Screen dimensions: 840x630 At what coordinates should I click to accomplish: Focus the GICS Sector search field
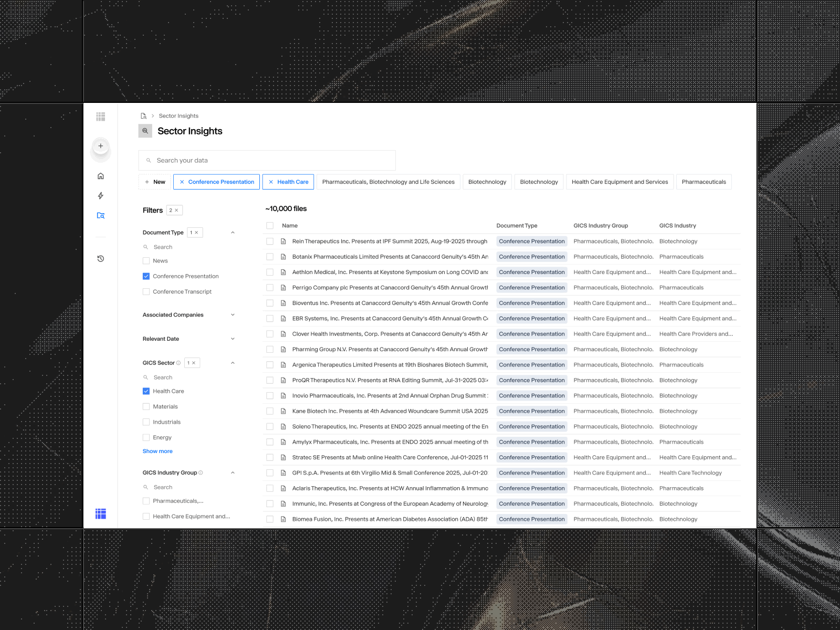pyautogui.click(x=189, y=377)
